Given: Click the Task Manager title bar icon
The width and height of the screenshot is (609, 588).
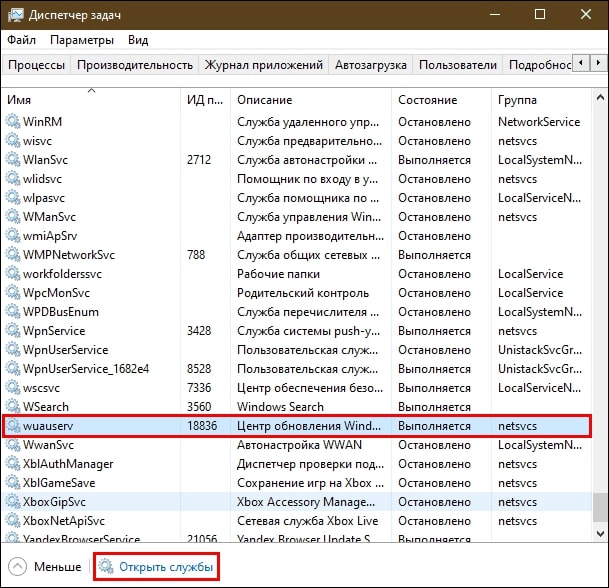Looking at the screenshot, I should click(16, 15).
